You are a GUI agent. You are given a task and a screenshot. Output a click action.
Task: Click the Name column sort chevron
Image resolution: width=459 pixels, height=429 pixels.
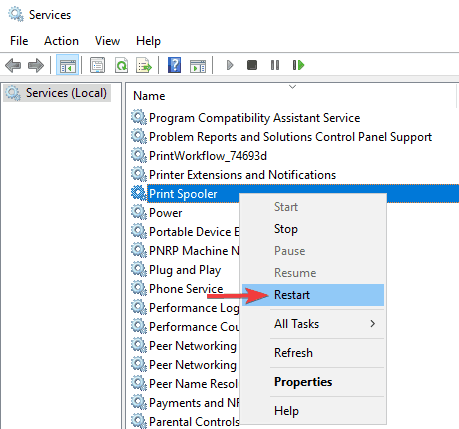(292, 87)
